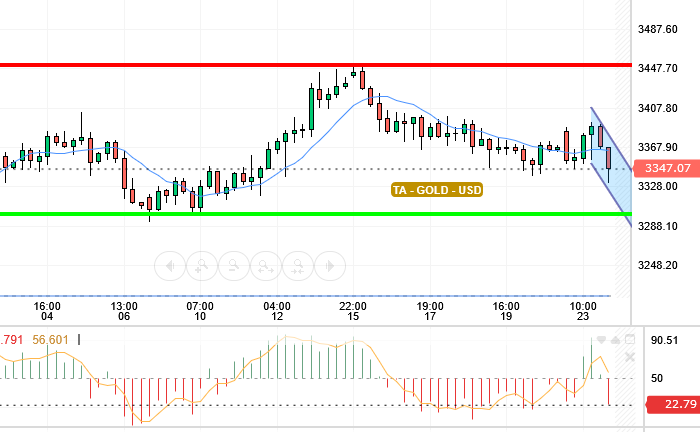Click the dashed blue time scrollbar
This screenshot has height=432, width=700.
305,296
